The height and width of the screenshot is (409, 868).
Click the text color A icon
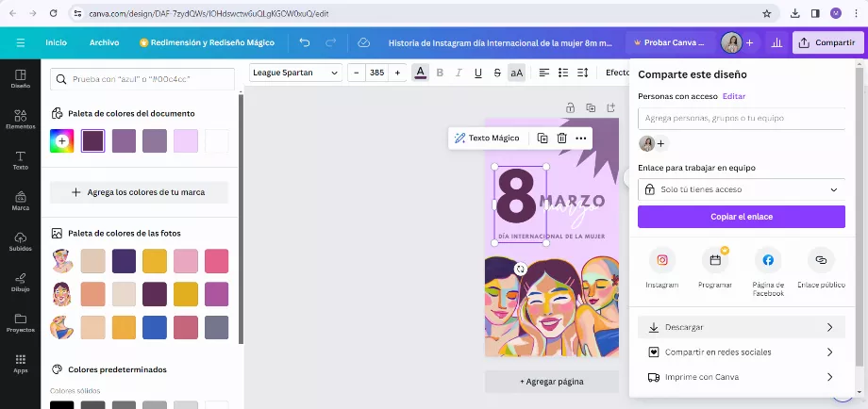point(420,73)
